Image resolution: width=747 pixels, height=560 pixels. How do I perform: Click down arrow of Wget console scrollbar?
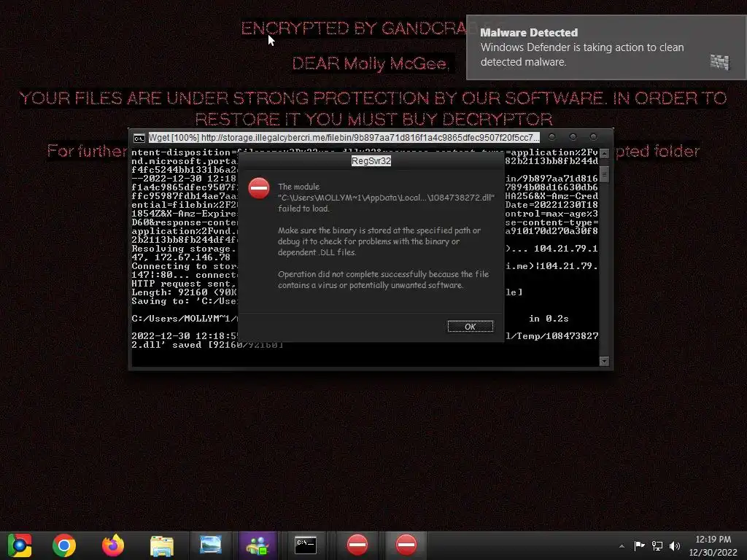pyautogui.click(x=604, y=361)
